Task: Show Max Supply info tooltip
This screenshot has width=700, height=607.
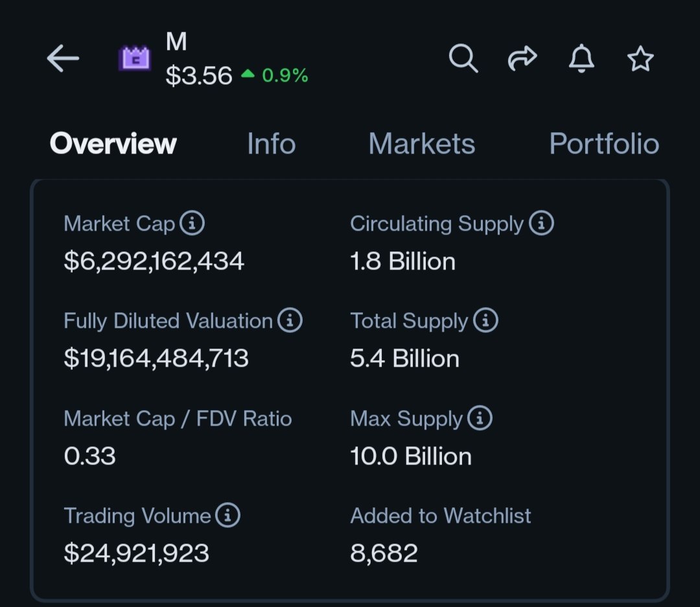Action: [x=480, y=418]
